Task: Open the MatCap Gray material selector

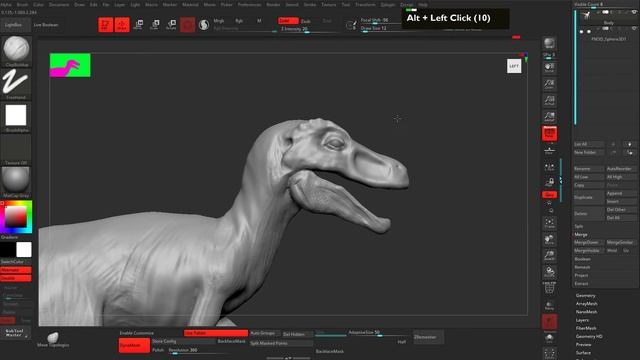Action: pyautogui.click(x=16, y=182)
